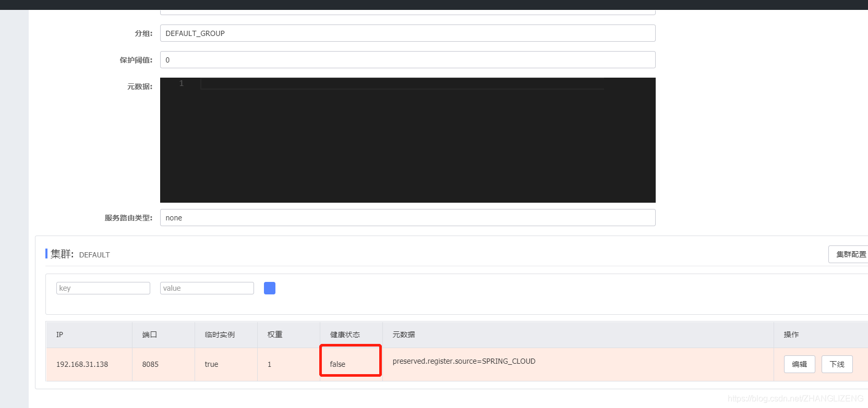Click the 临时实例 value true

click(211, 364)
